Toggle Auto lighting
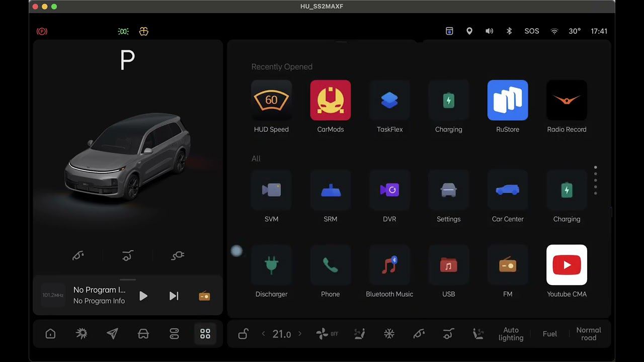This screenshot has width=644, height=362. [x=511, y=334]
